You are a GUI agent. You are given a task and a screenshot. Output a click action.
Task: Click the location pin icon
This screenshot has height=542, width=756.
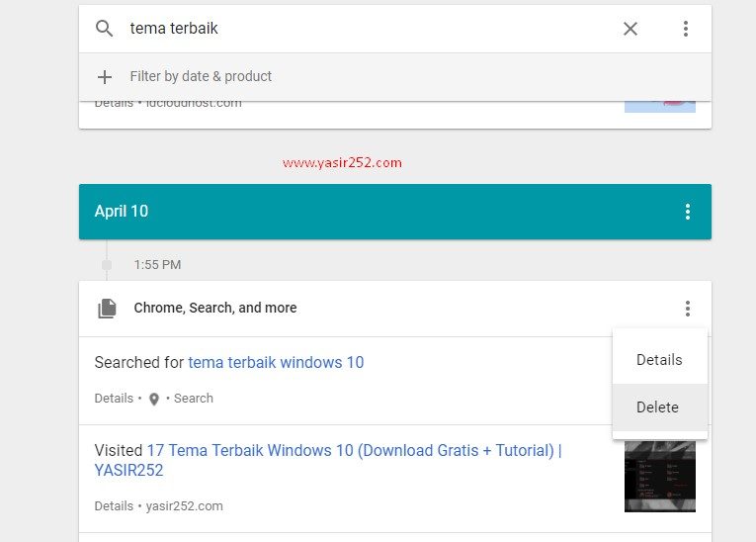coord(154,400)
